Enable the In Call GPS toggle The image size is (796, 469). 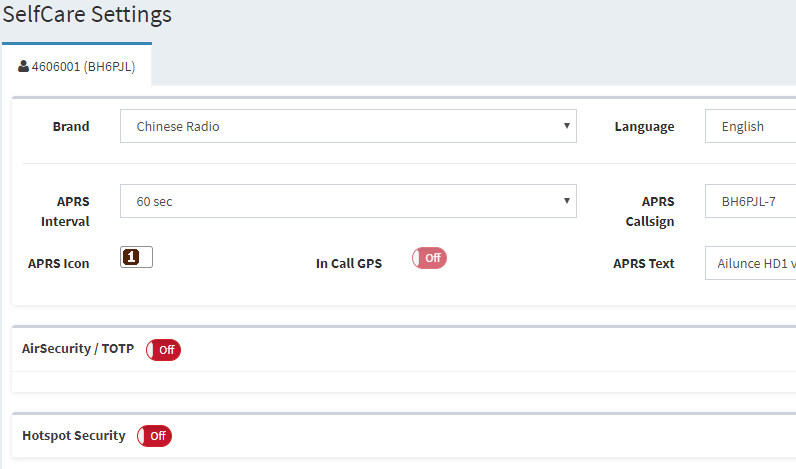(x=429, y=258)
